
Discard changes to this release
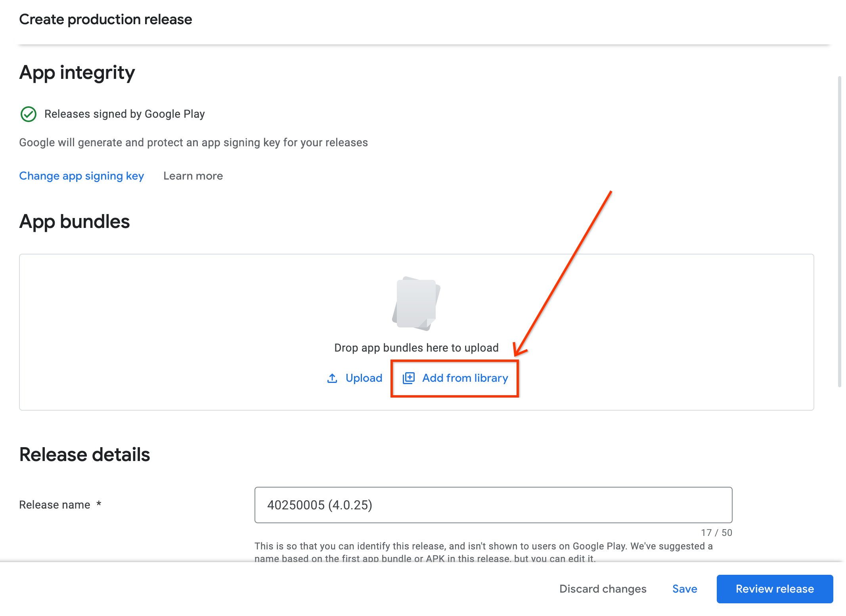603,589
